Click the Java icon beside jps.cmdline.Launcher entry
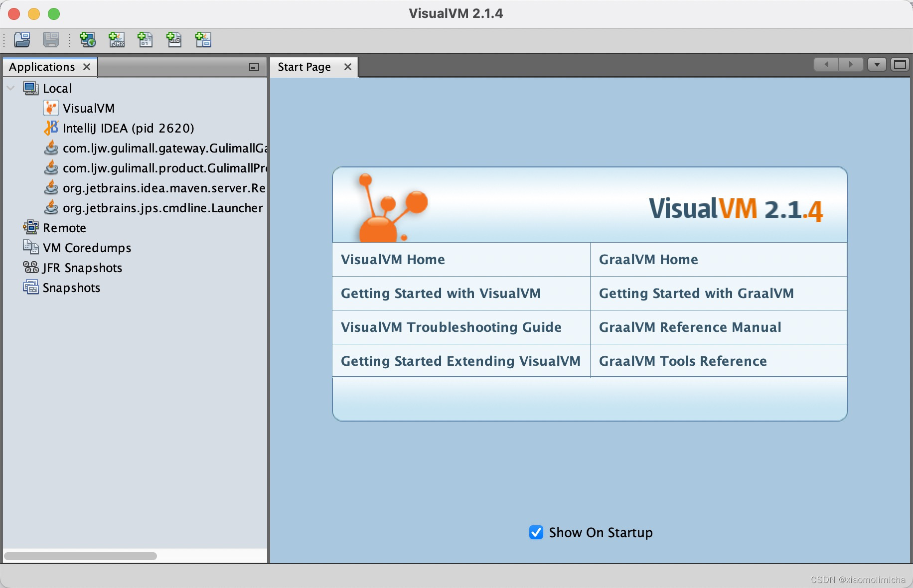This screenshot has height=588, width=913. coord(51,208)
